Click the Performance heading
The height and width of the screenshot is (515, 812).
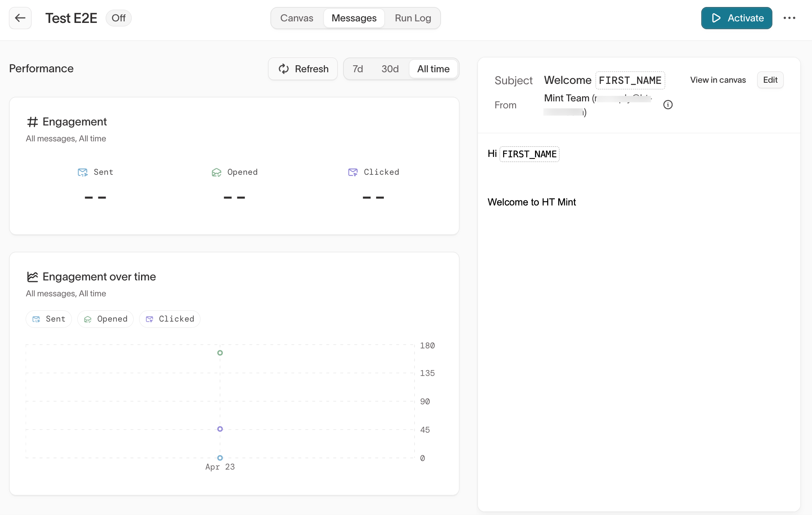[41, 69]
